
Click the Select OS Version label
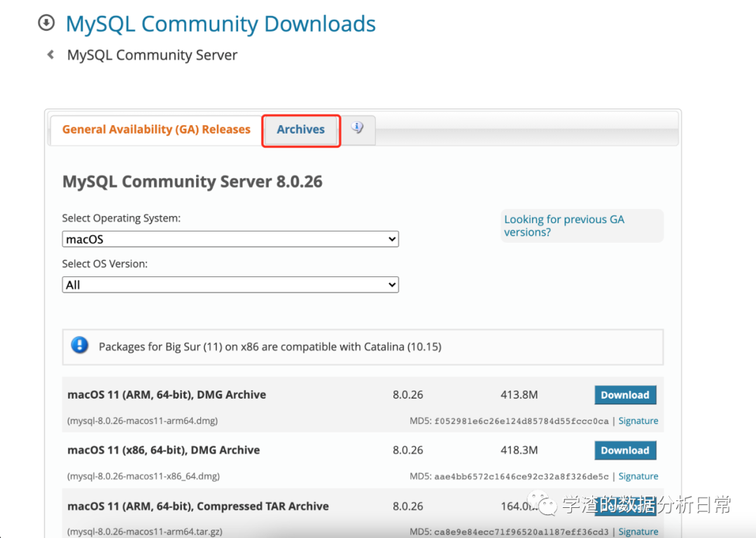tap(104, 264)
